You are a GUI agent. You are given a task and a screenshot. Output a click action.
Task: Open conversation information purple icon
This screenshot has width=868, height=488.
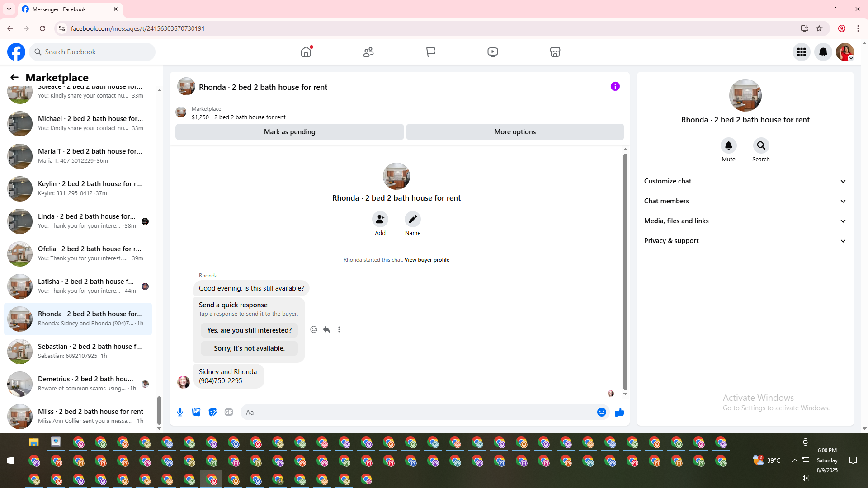coord(615,86)
